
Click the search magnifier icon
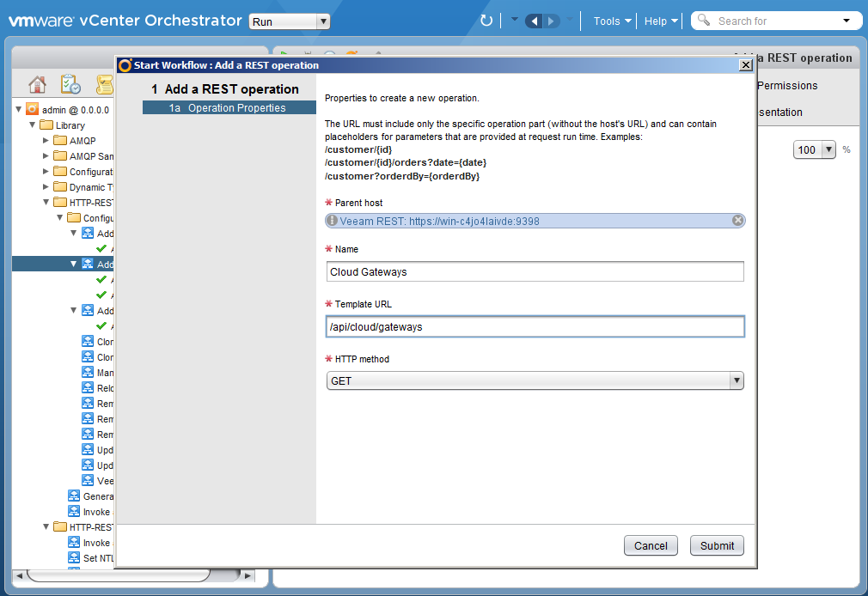(704, 20)
